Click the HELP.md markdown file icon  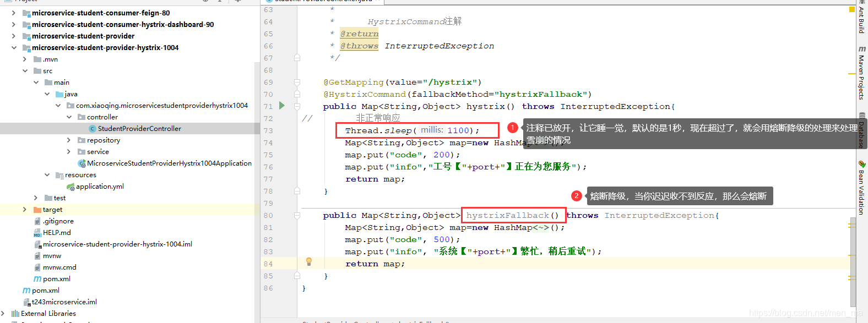(37, 233)
